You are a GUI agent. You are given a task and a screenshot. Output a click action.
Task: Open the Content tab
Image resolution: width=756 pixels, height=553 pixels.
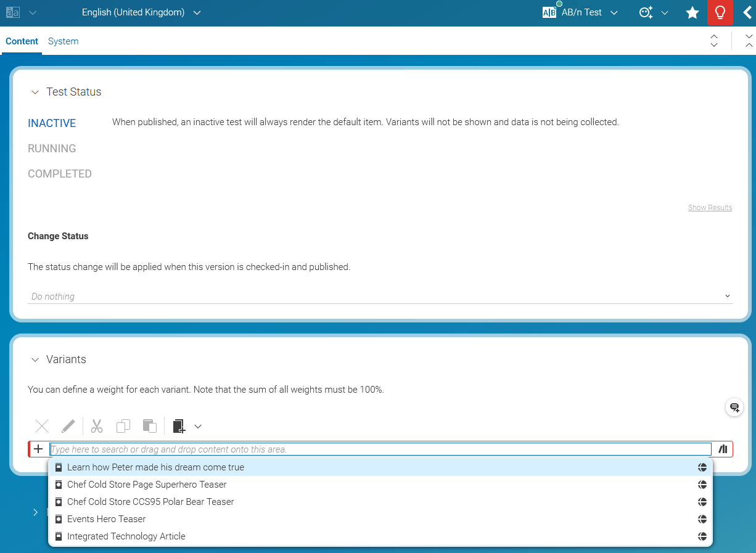tap(22, 41)
